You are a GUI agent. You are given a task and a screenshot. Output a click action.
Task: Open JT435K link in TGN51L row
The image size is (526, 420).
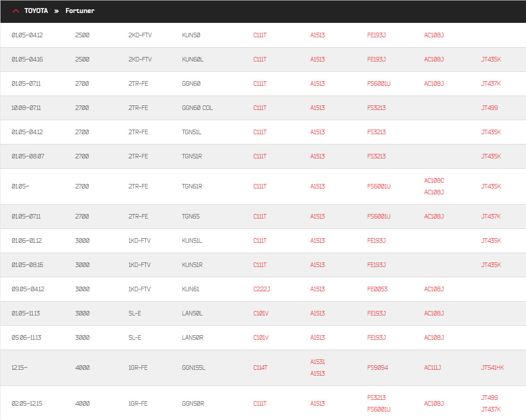coord(491,132)
